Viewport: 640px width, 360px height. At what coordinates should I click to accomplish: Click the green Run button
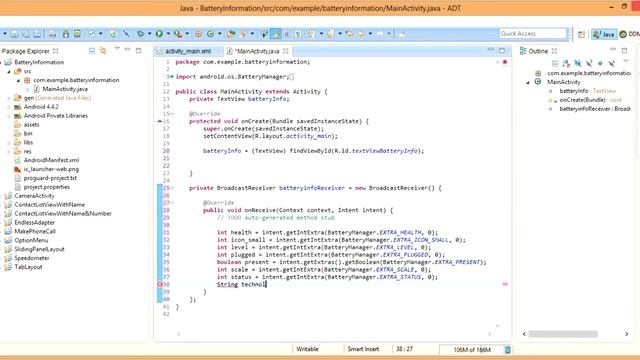(159, 34)
